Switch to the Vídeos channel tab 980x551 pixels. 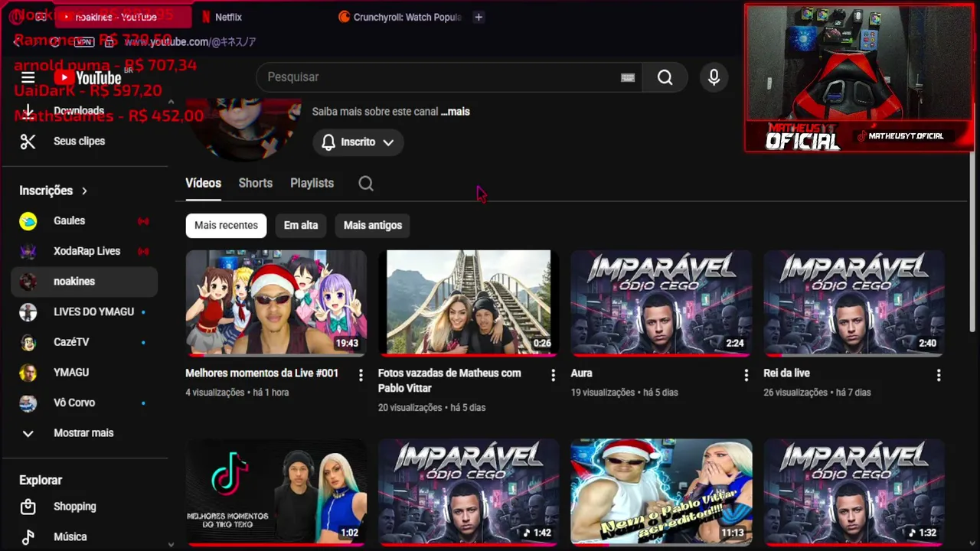(x=203, y=183)
